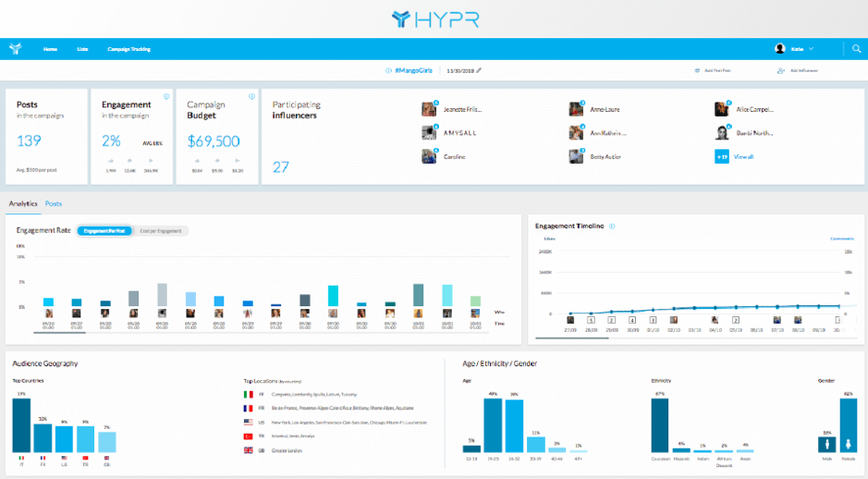This screenshot has width=868, height=479.
Task: Click the 139 posts count
Action: click(29, 141)
